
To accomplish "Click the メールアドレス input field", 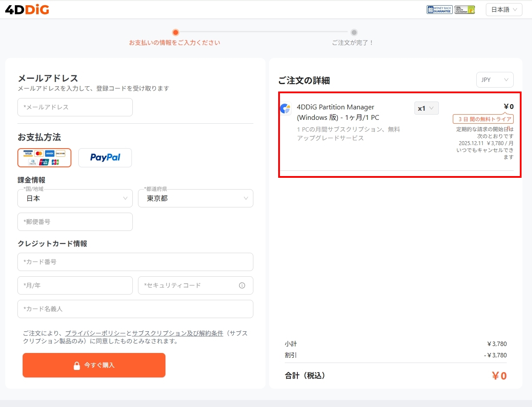I will click(75, 107).
